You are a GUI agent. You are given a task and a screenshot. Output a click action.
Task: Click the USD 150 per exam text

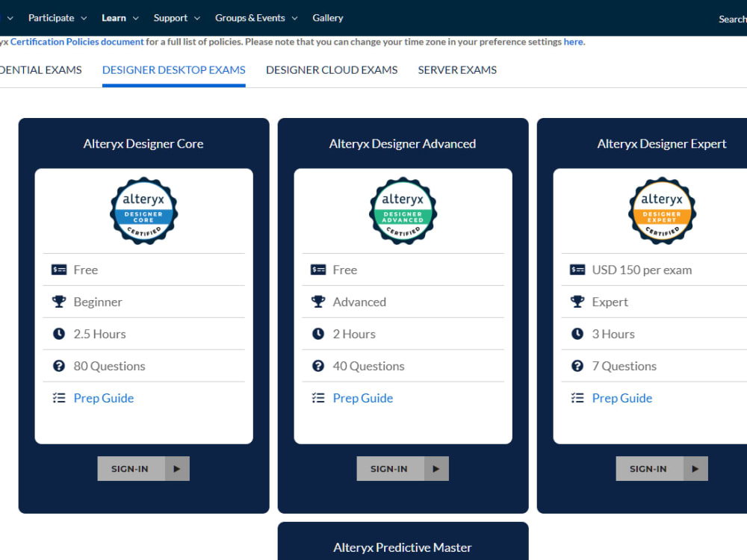point(642,270)
